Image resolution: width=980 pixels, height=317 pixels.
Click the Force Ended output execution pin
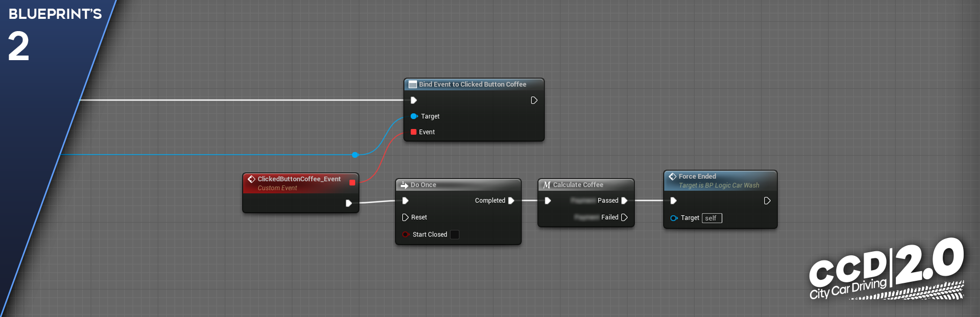point(767,201)
